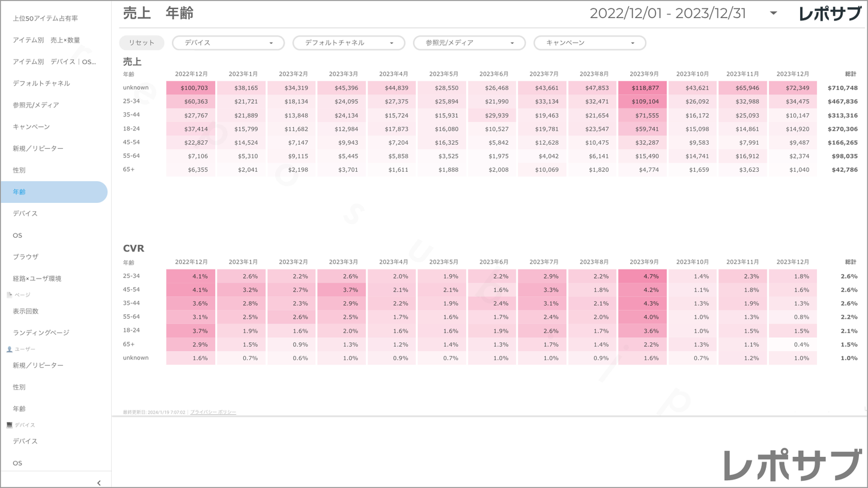Open the プライバシー ポリシー link
The height and width of the screenshot is (488, 868).
pyautogui.click(x=213, y=412)
